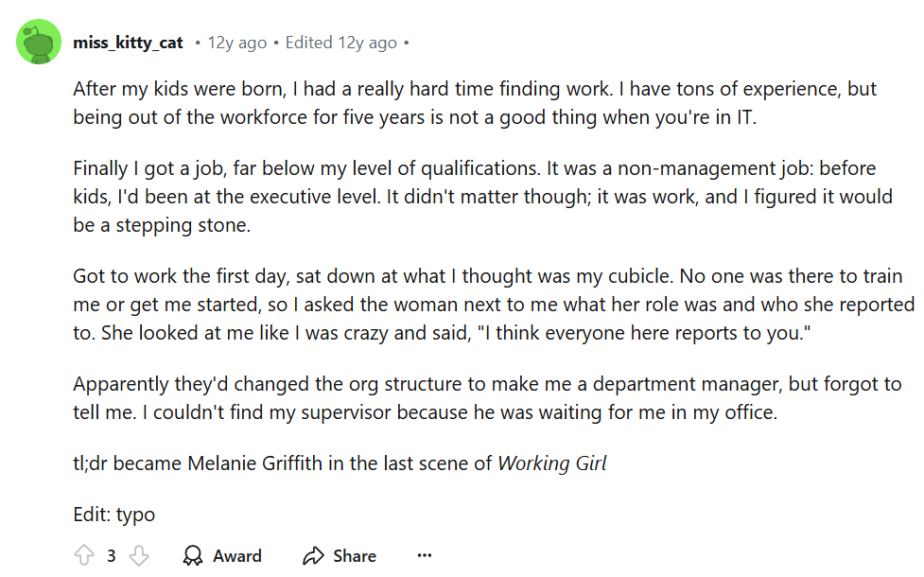Viewport: 924px width, 577px height.
Task: Upvote miss_kitty_cat's comment
Action: 84,555
